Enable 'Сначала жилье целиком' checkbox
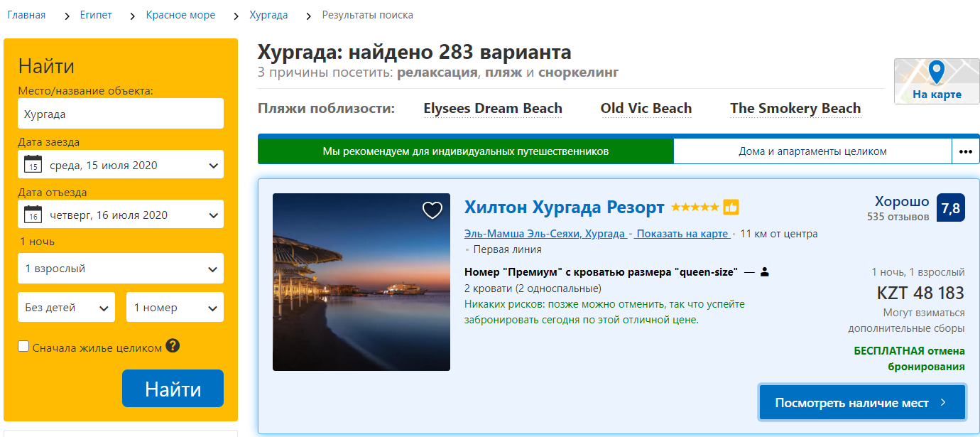Viewport: 980px width, 437px height. point(23,347)
